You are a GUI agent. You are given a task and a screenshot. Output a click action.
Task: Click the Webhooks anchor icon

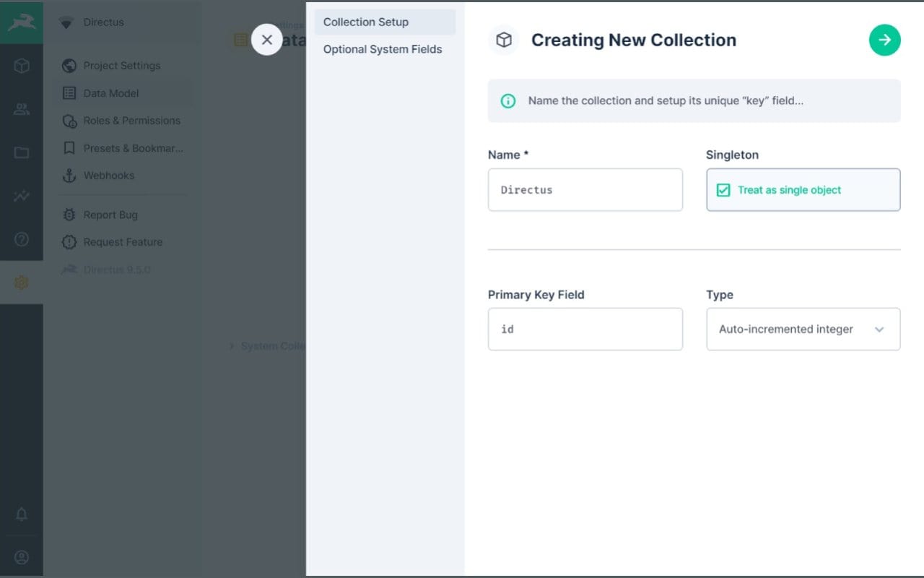(69, 176)
